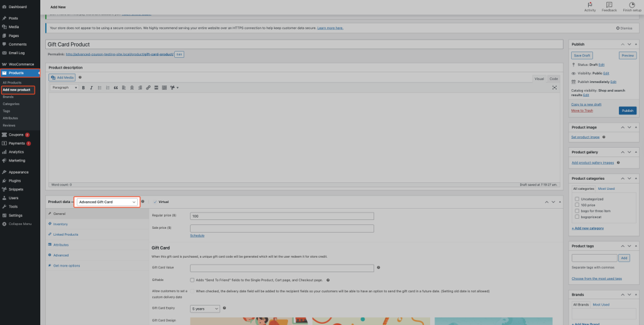The height and width of the screenshot is (325, 644).
Task: Switch to the Code editor tab
Action: pyautogui.click(x=553, y=79)
